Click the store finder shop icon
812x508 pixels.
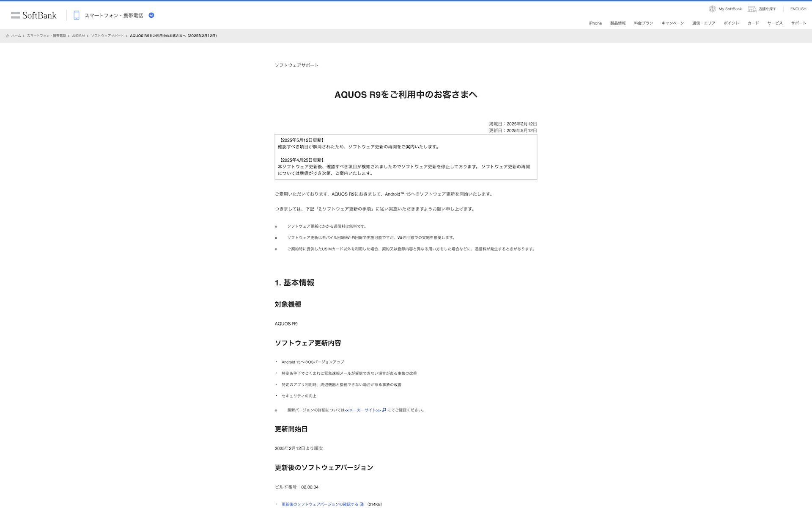[752, 9]
